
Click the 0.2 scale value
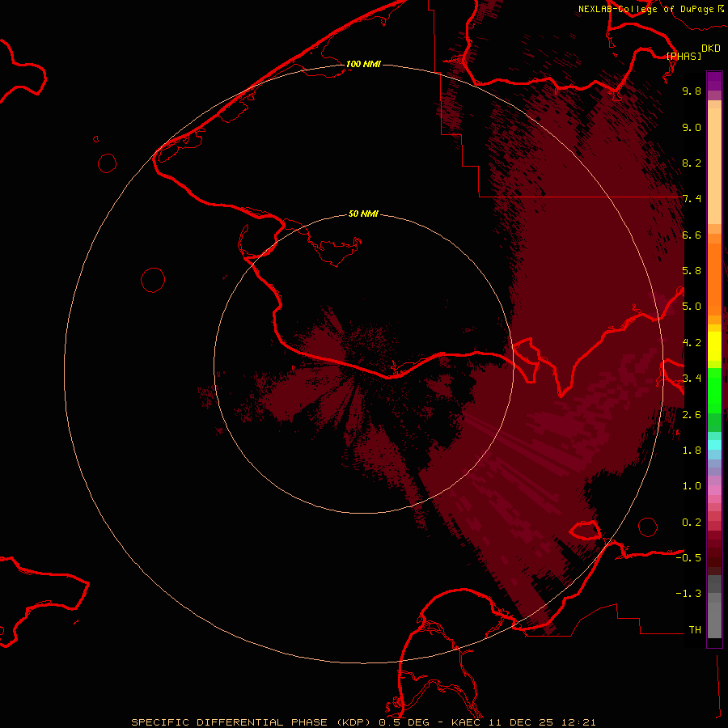click(x=692, y=523)
